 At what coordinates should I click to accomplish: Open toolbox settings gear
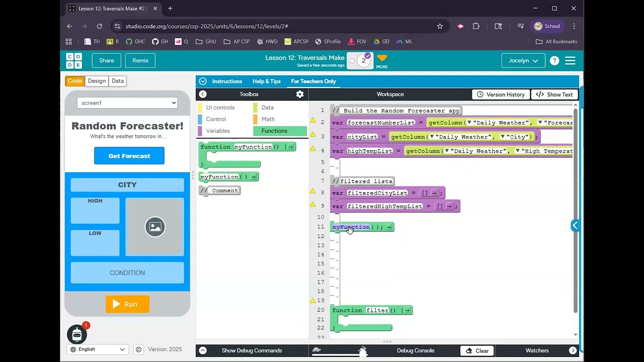click(x=300, y=94)
